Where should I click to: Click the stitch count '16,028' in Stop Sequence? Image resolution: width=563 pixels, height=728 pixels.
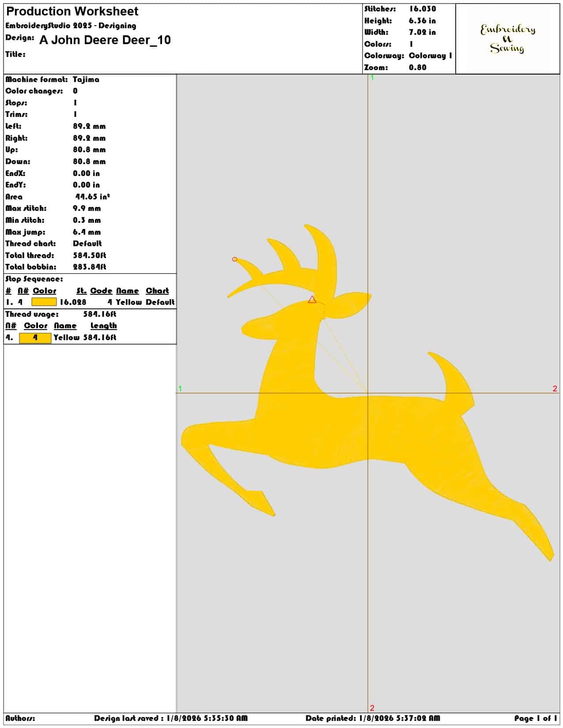[x=73, y=302]
